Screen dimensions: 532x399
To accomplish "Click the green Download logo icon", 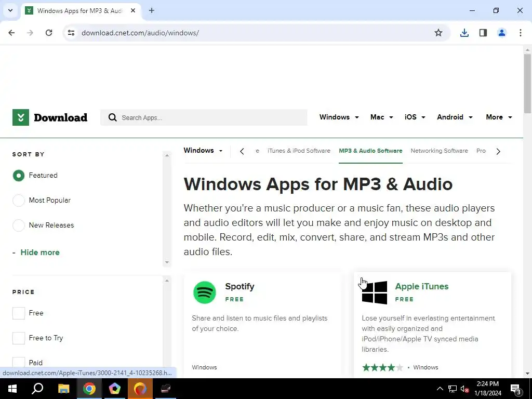I will click(x=21, y=117).
